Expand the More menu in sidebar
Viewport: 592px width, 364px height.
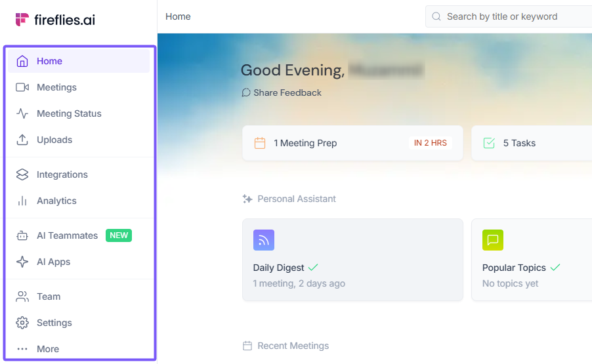(x=47, y=349)
